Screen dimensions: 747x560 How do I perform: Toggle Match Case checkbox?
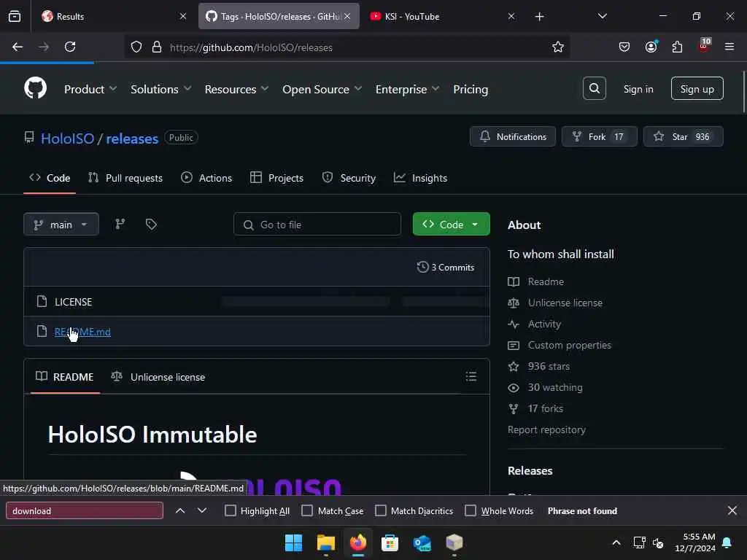pos(307,511)
